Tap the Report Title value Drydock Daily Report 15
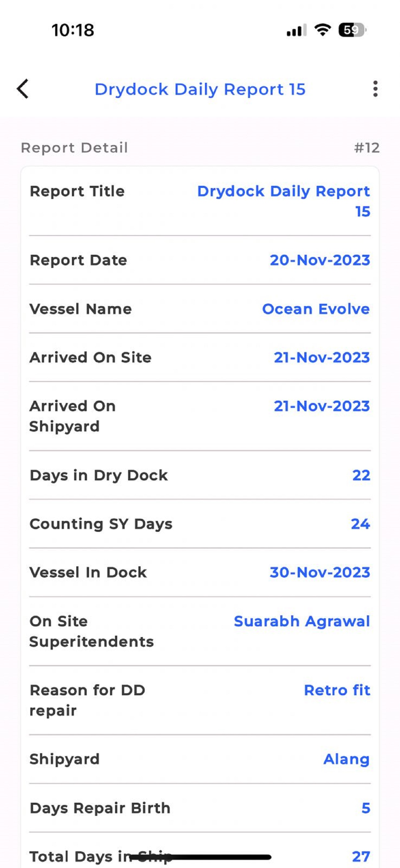Screen dimensions: 400x868 tap(283, 201)
